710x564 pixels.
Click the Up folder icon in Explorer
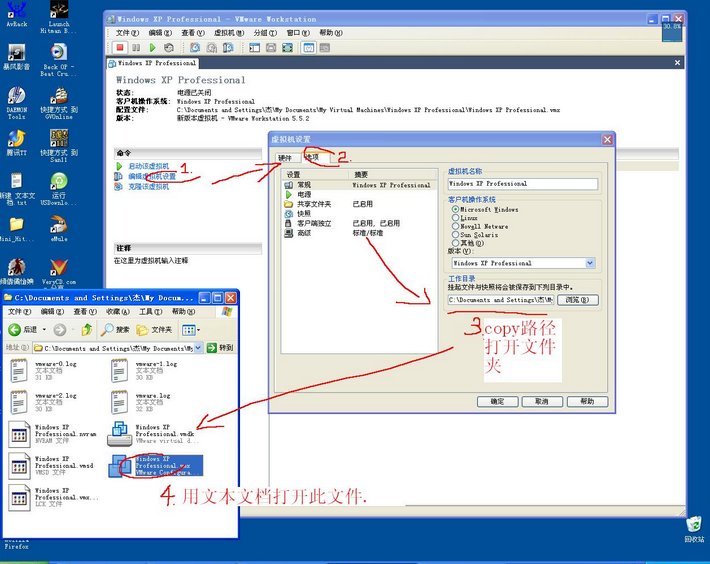coord(87,329)
